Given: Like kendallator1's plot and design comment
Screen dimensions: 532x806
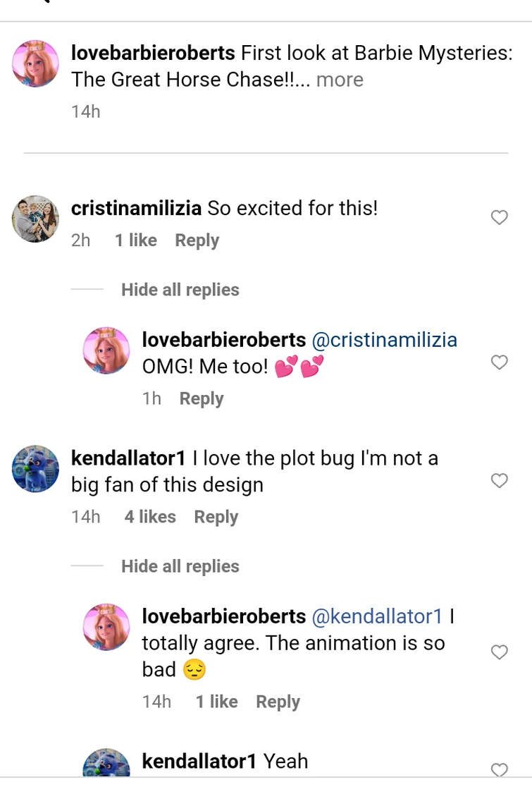Looking at the screenshot, I should click(499, 481).
